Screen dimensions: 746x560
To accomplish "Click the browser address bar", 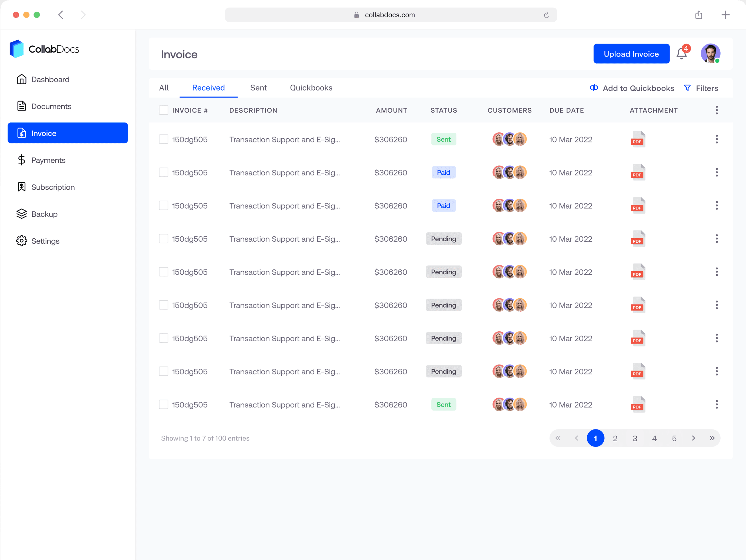I will click(x=390, y=15).
